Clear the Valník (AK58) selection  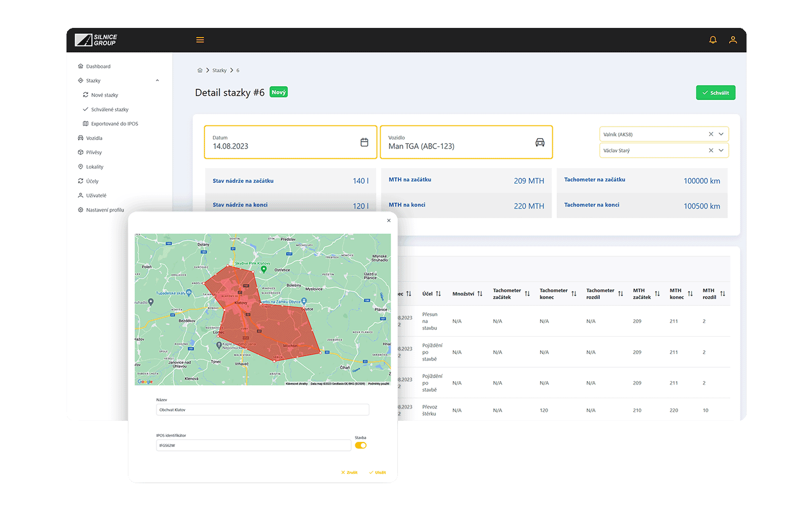[711, 134]
